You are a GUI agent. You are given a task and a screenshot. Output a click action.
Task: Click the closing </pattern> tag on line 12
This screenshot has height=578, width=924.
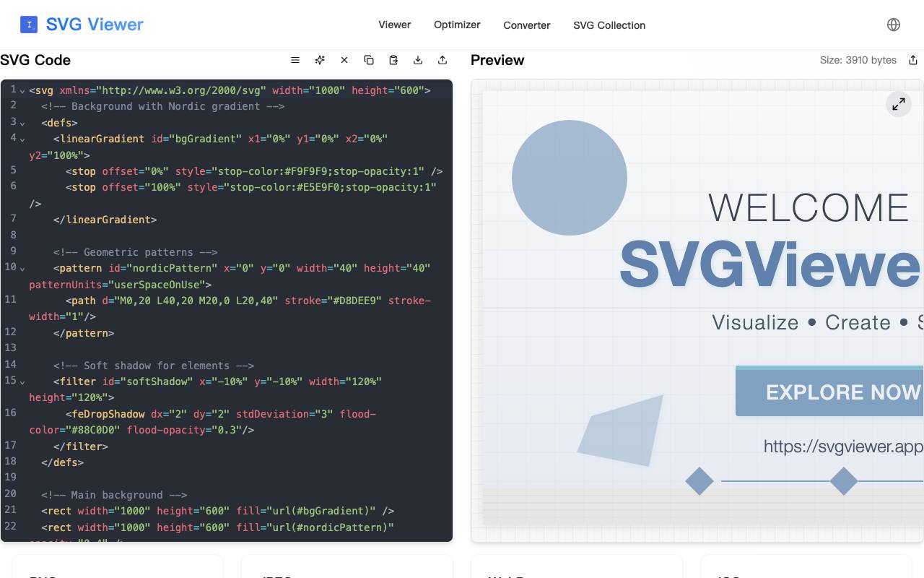pyautogui.click(x=84, y=333)
